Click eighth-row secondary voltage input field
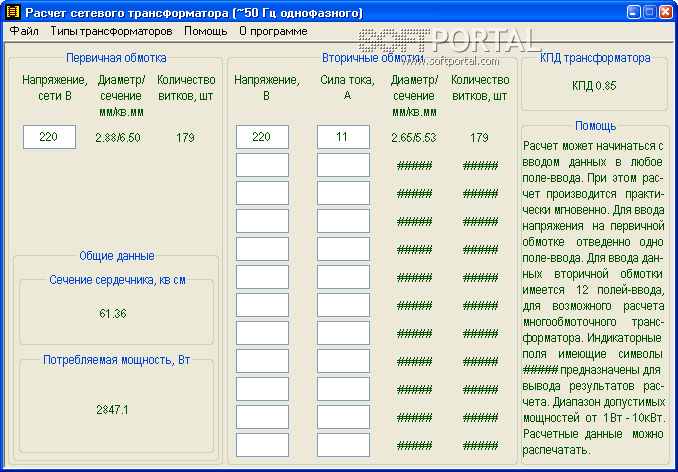This screenshot has height=472, width=678. tap(262, 333)
